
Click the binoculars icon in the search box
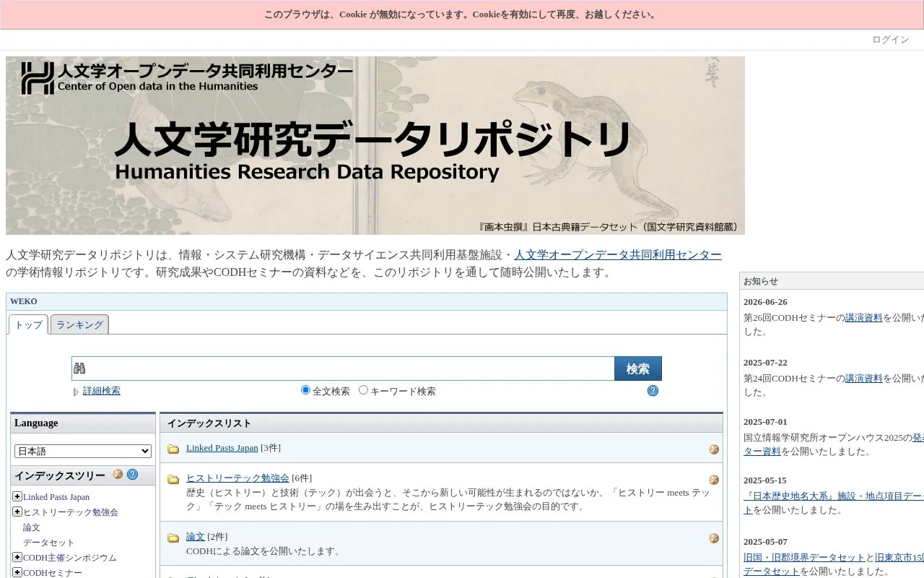click(x=79, y=368)
